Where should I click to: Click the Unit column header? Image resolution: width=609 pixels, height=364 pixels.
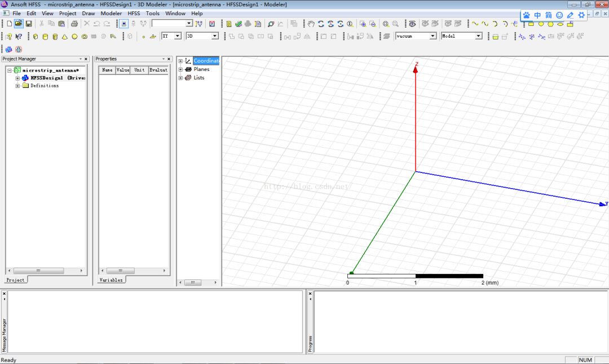click(x=139, y=70)
